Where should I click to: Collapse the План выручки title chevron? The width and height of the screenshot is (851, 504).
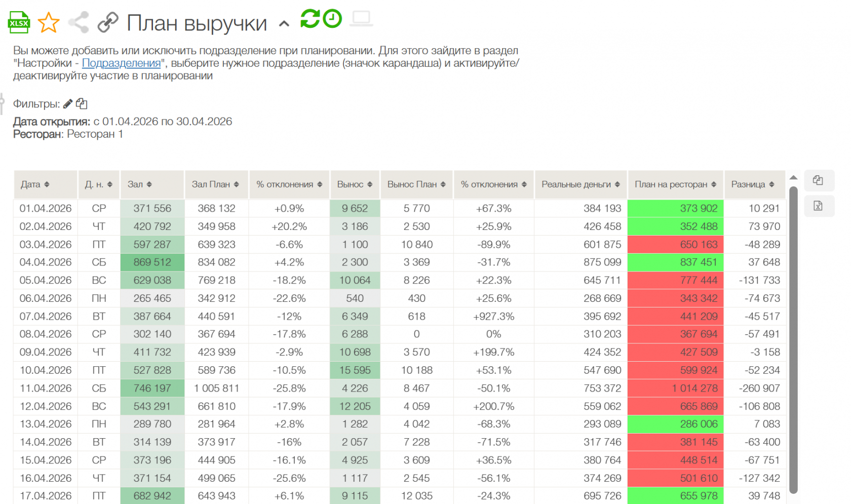pos(284,23)
